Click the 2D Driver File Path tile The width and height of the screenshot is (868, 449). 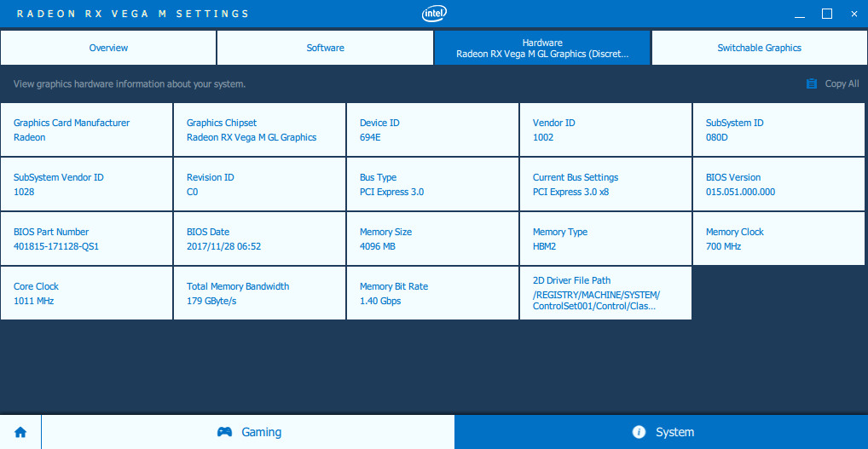[x=605, y=293]
